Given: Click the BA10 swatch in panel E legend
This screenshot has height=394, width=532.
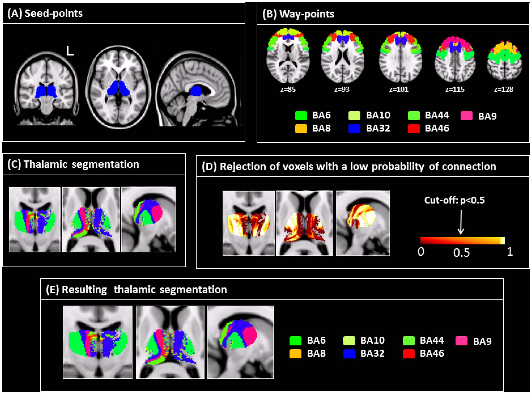Looking at the screenshot, I should pos(349,340).
